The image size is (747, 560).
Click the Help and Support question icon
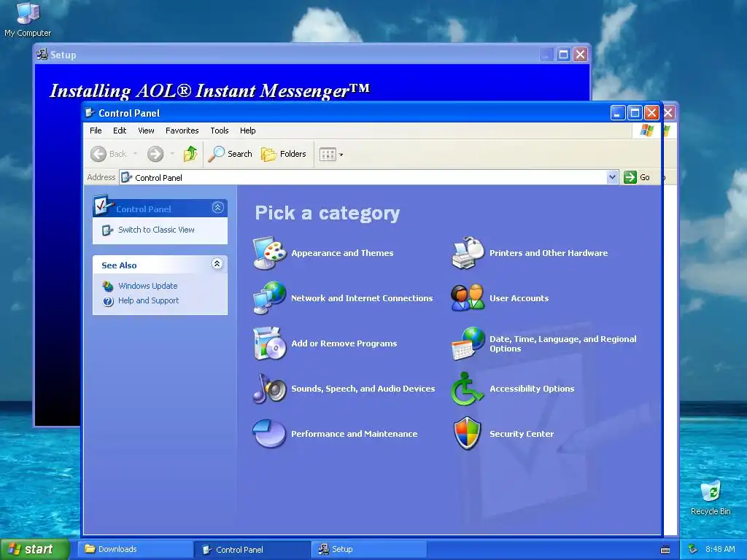[108, 301]
